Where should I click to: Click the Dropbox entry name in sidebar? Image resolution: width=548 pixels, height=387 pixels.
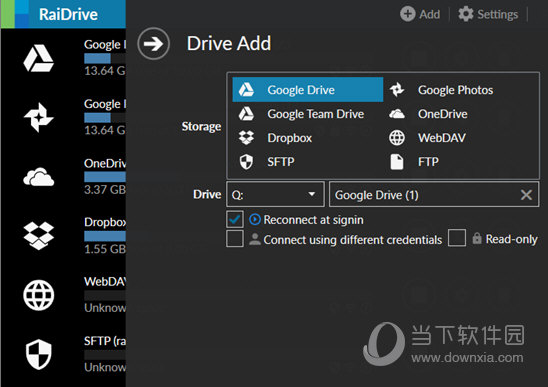point(105,222)
